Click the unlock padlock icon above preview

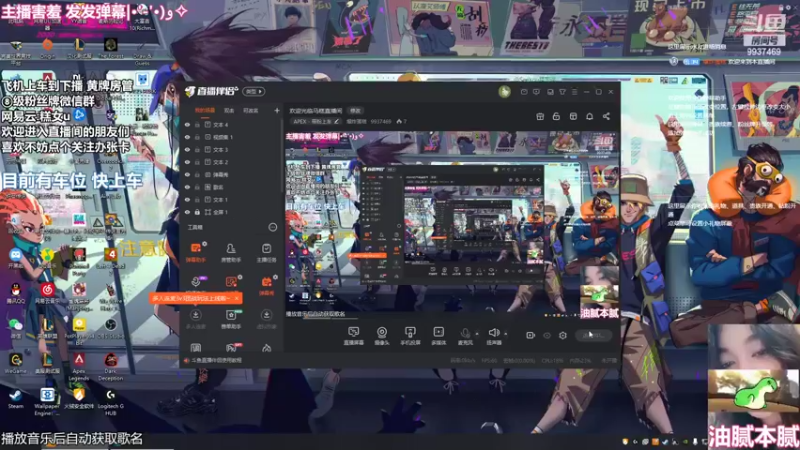556,117
